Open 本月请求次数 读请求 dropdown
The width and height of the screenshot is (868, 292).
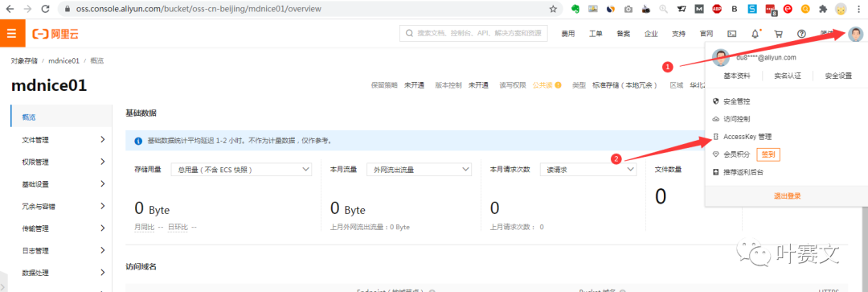tap(588, 170)
